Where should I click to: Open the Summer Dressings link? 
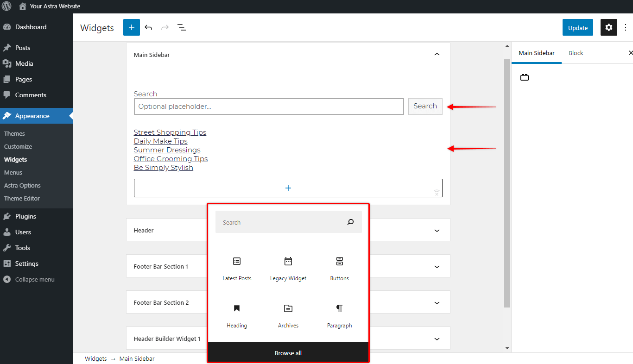coord(167,150)
